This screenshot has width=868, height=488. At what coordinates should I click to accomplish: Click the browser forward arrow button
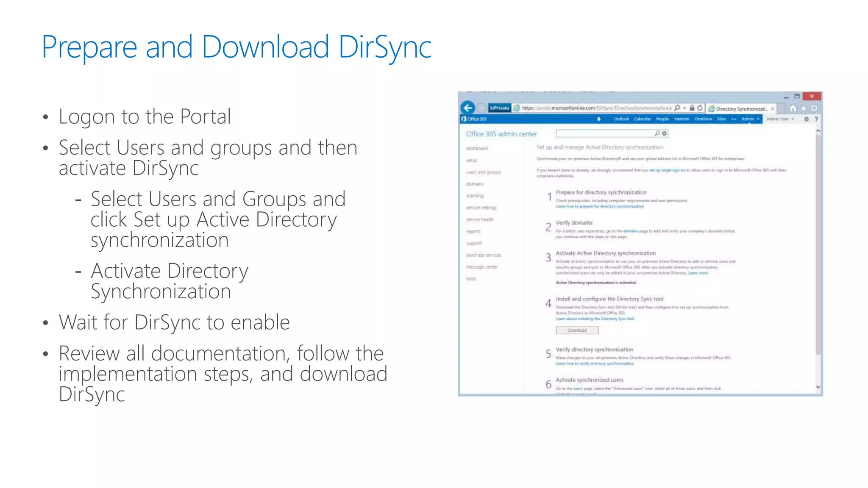tap(481, 108)
